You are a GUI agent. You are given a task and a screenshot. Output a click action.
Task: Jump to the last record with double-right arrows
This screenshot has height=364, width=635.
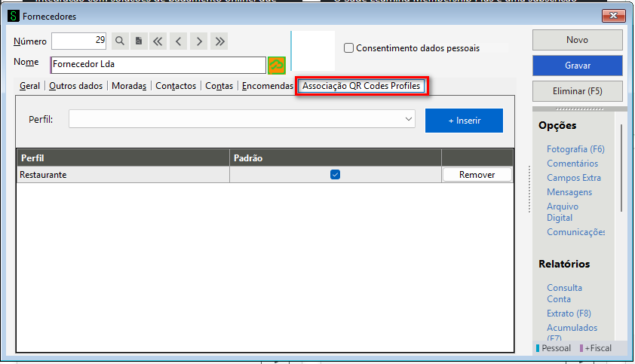pyautogui.click(x=219, y=41)
